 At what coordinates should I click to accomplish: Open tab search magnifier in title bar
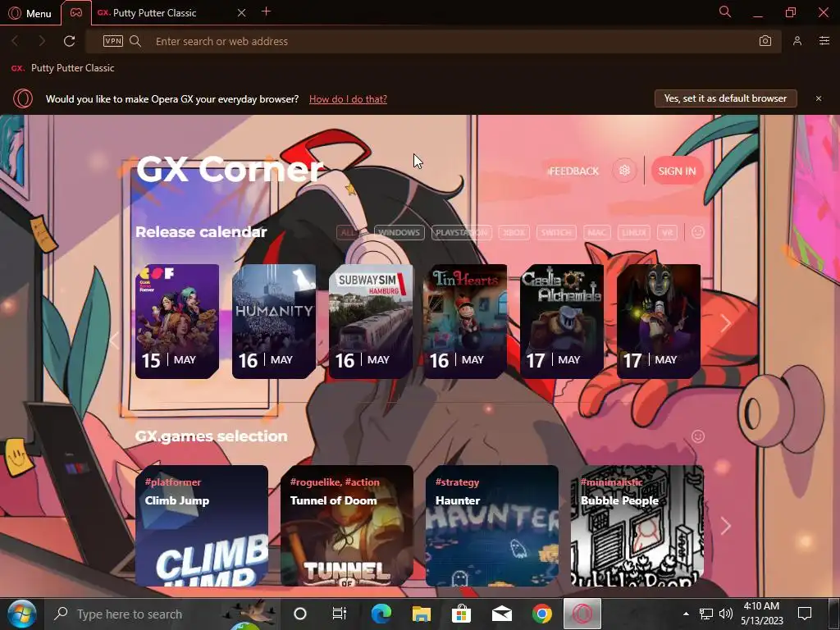[x=725, y=11]
